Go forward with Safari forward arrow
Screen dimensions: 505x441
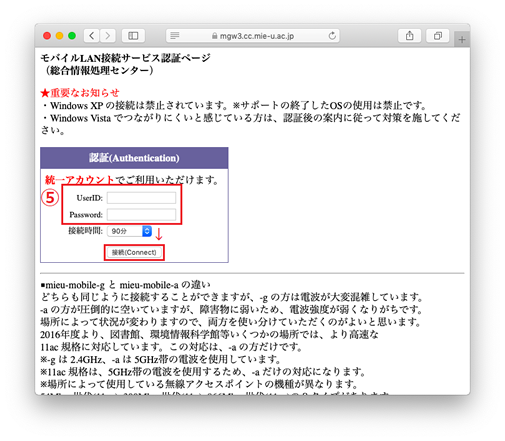(x=108, y=36)
